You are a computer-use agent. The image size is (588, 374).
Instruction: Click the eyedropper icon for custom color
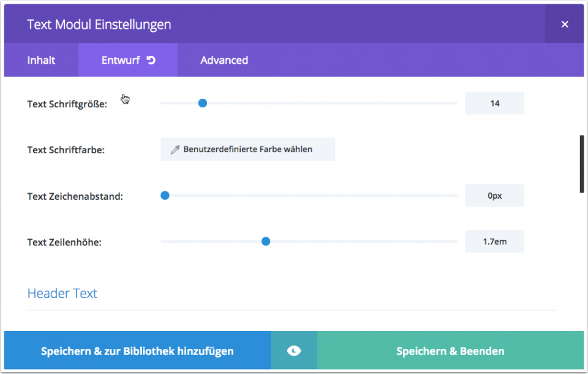point(175,150)
